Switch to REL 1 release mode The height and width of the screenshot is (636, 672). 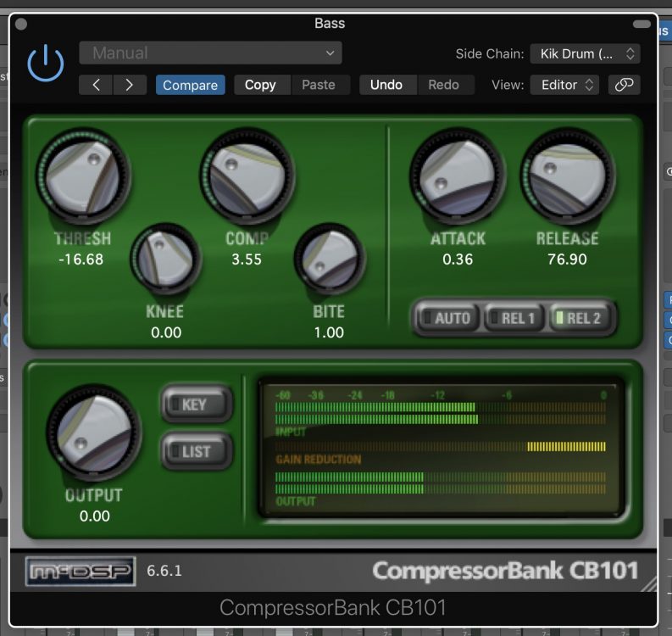[x=512, y=318]
